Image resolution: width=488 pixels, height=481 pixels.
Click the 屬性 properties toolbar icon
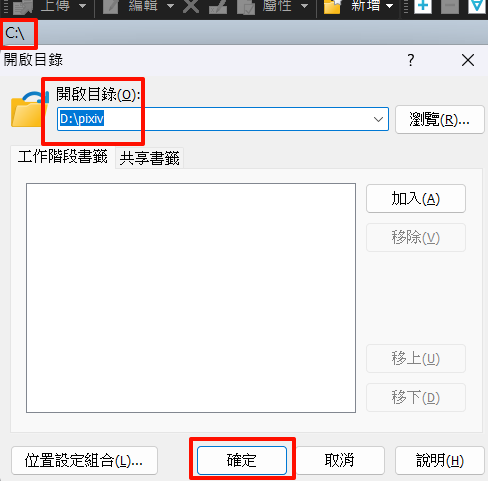[x=246, y=7]
